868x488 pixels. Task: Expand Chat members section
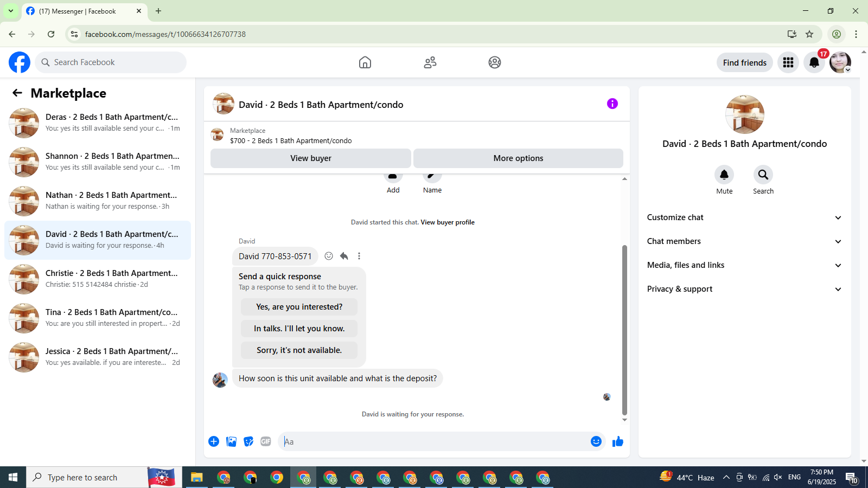pyautogui.click(x=744, y=241)
